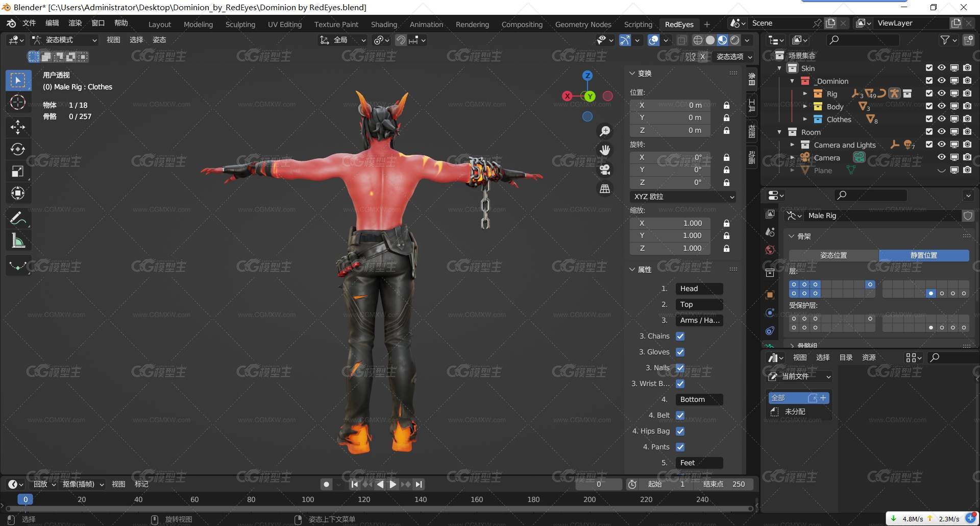Click the Male Rig armature name field
The height and width of the screenshot is (526, 980).
(x=883, y=216)
